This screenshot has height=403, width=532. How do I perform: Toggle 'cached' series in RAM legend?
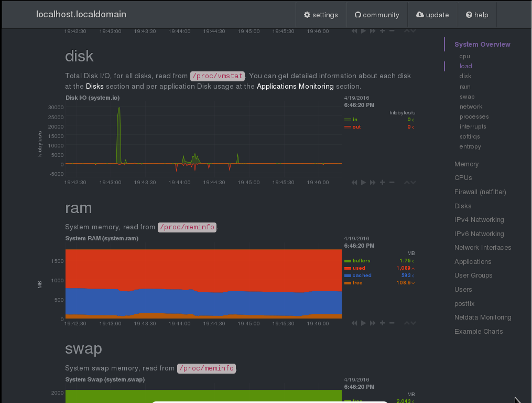pyautogui.click(x=362, y=275)
